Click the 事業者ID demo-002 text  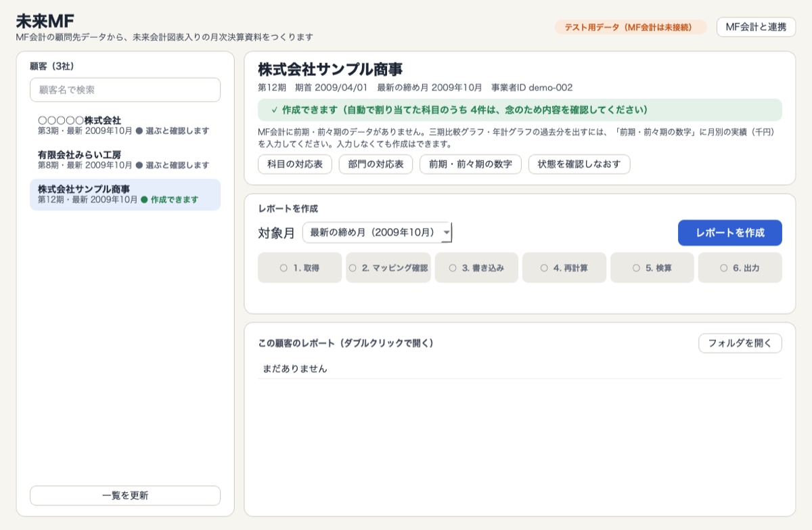532,87
